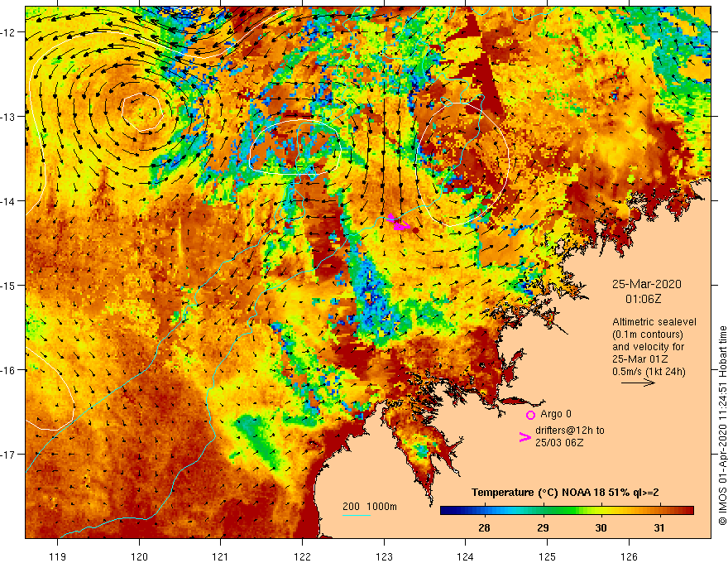Screen dimensions: 728x563
Task: Click the longitude axis label '126'
Action: pos(629,556)
